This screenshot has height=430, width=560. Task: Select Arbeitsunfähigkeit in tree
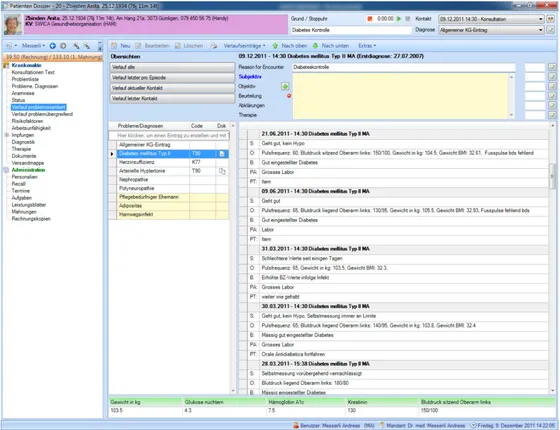31,128
